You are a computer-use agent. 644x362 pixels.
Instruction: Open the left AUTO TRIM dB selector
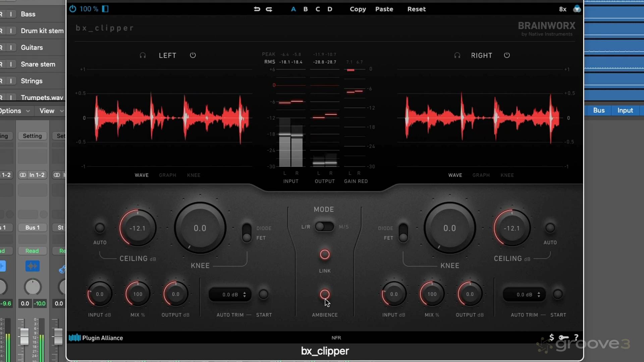coord(230,295)
